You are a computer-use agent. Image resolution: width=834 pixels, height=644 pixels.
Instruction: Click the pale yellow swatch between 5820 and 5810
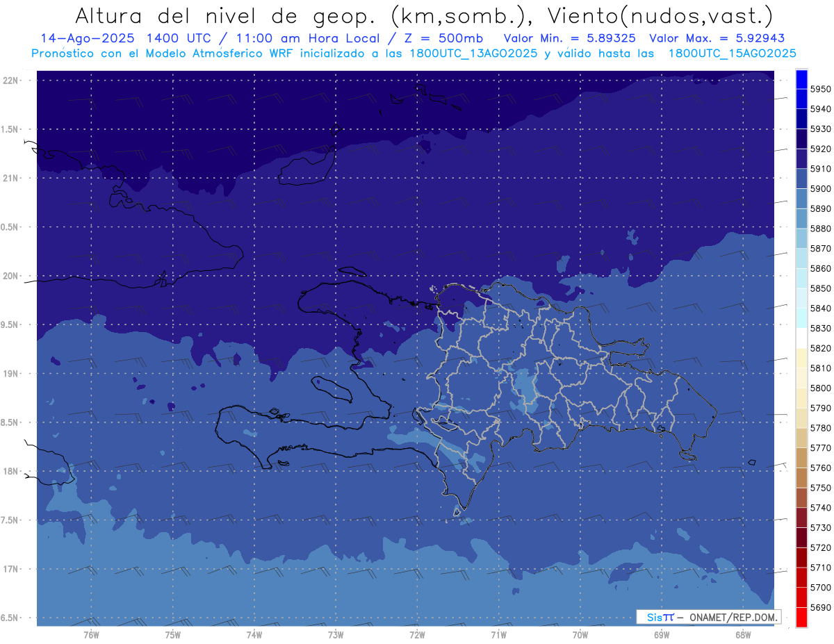tap(801, 358)
